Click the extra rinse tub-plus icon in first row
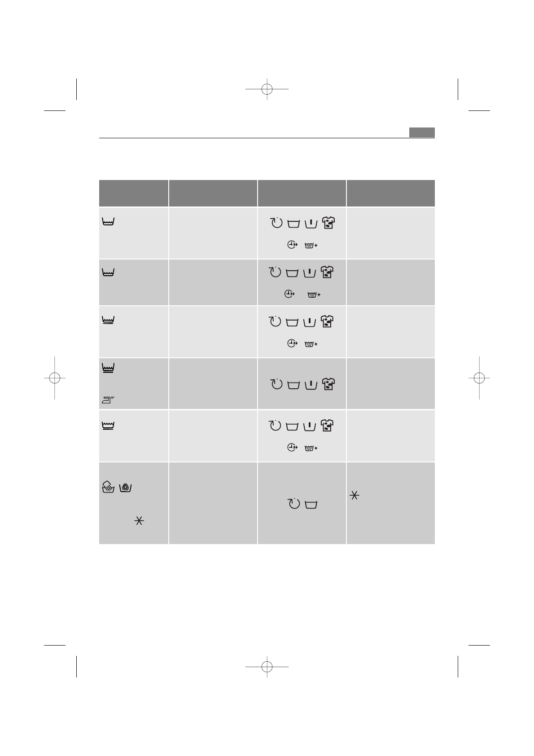This screenshot has width=534, height=756. [311, 246]
